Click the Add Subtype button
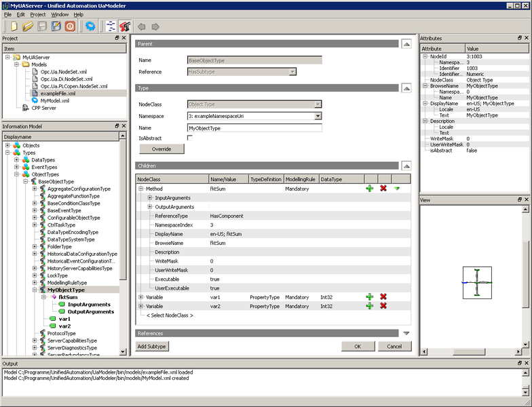Screen dimensions: 532x407 pyautogui.click(x=153, y=346)
